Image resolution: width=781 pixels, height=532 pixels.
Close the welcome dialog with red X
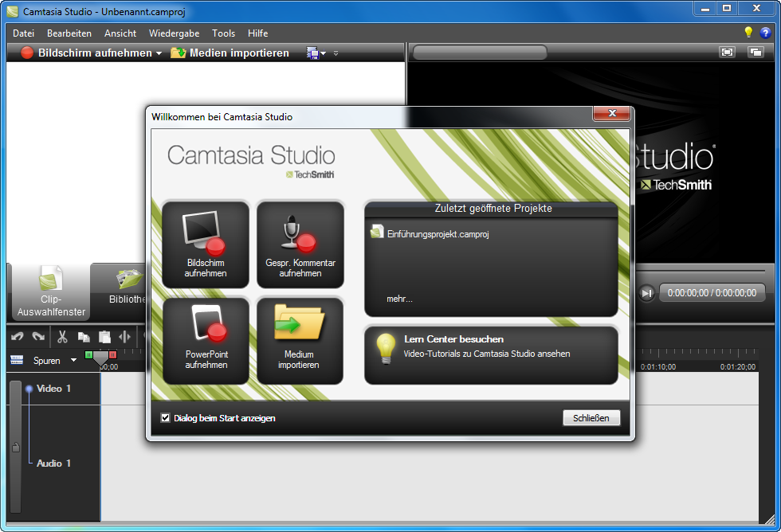(x=612, y=113)
